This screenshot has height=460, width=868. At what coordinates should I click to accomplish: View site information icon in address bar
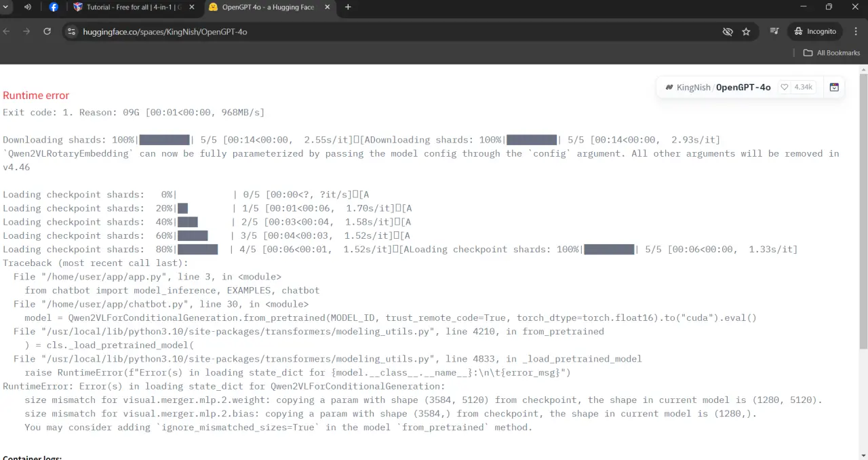[x=72, y=31]
